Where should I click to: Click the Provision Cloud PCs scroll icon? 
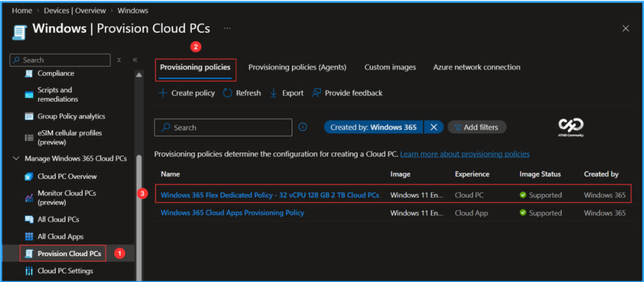[x=29, y=254]
